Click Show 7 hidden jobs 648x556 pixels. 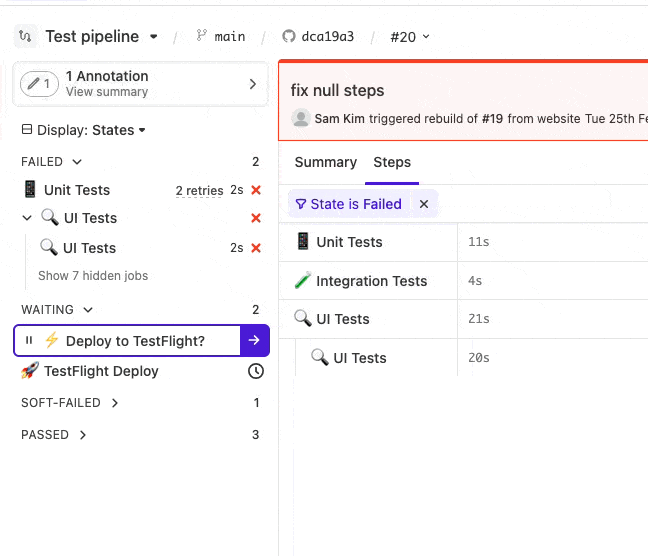click(x=93, y=275)
